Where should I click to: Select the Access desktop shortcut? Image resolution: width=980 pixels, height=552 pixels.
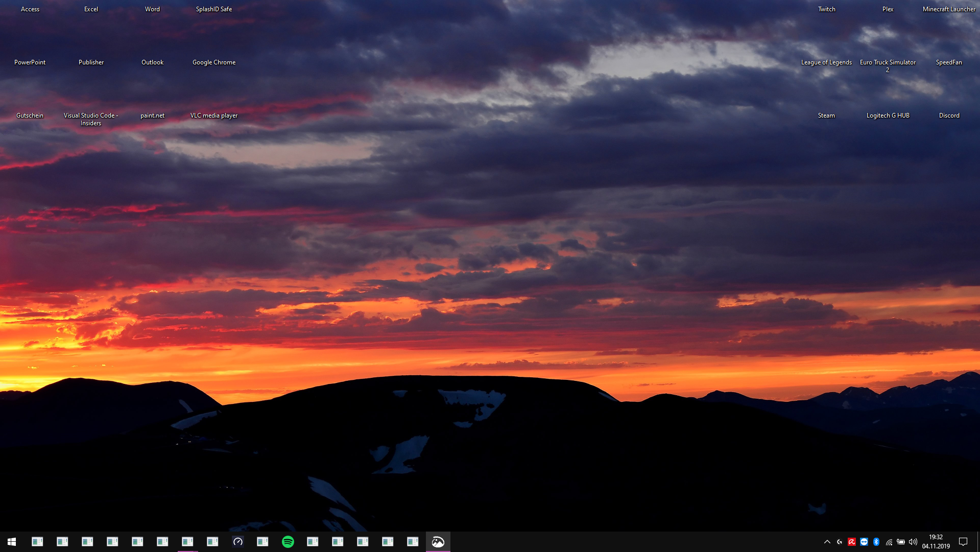(30, 9)
